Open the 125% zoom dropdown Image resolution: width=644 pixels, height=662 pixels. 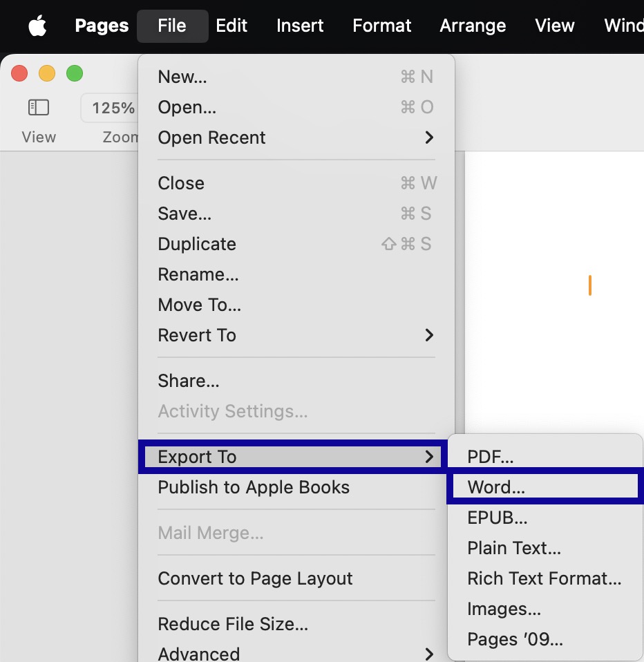(111, 108)
